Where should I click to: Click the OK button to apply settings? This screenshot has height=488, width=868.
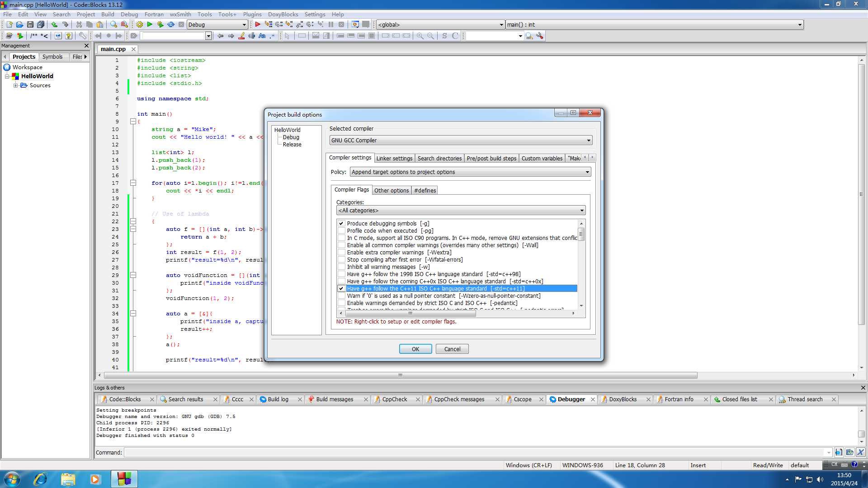pyautogui.click(x=415, y=348)
